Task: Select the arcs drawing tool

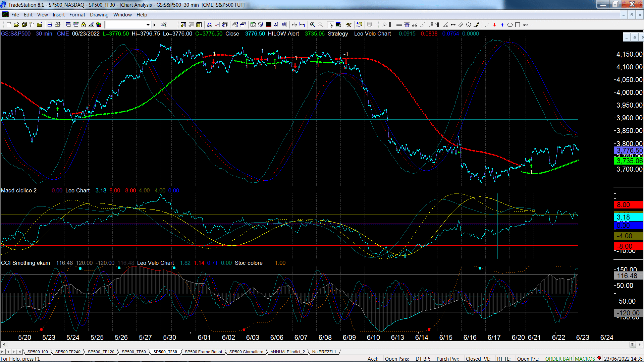Action: pyautogui.click(x=469, y=25)
